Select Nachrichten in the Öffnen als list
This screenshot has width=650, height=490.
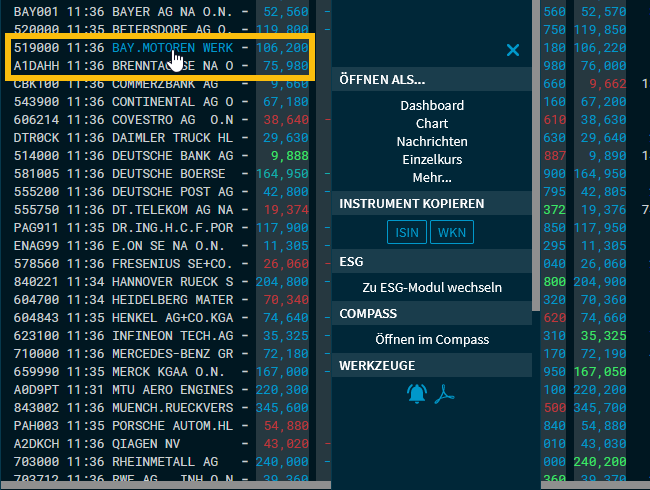coord(432,142)
